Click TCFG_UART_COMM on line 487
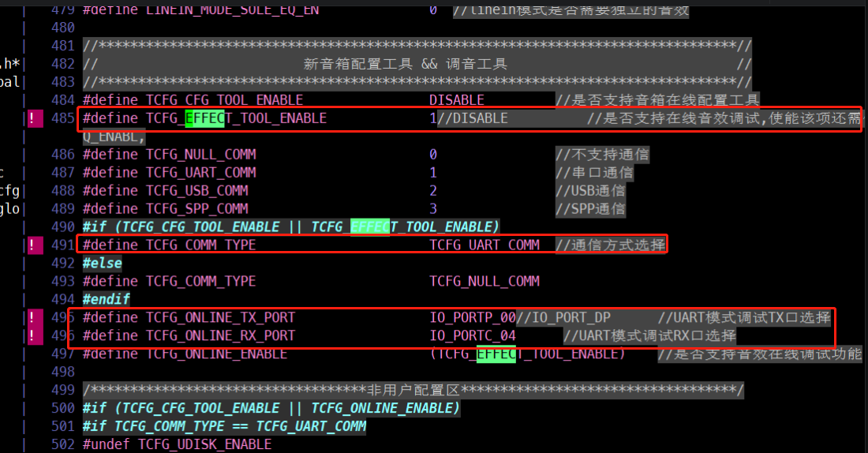 (x=201, y=173)
